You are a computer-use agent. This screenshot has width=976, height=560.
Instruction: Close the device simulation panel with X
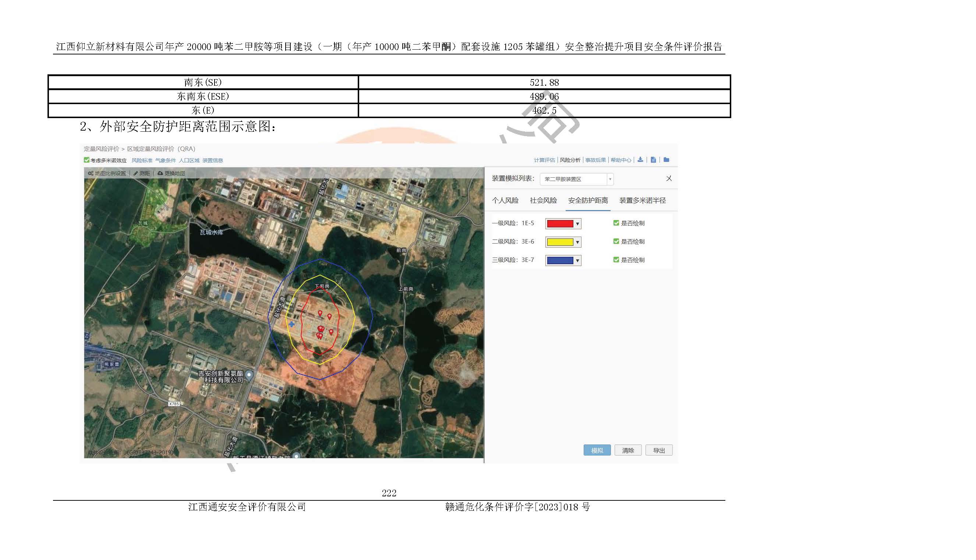point(669,178)
